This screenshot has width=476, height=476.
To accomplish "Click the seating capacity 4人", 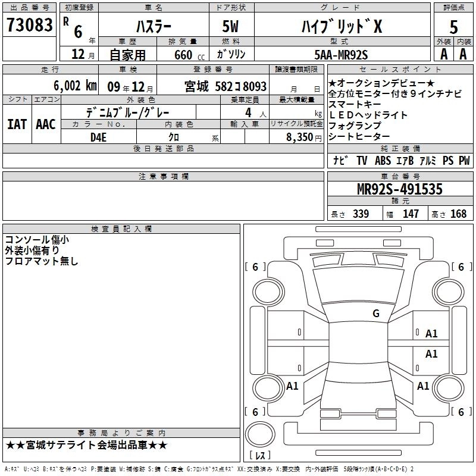I will pos(256,113).
